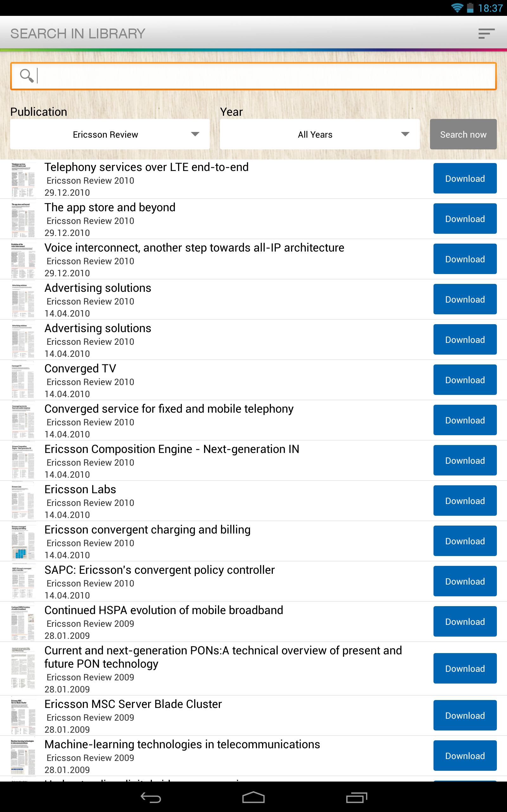The image size is (507, 812).
Task: Click the Publication dropdown arrow
Action: click(x=196, y=134)
